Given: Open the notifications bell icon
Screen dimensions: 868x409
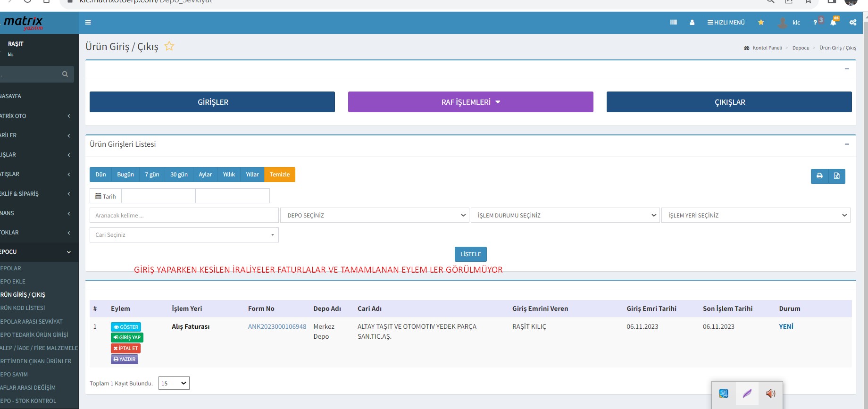Looking at the screenshot, I should click(833, 22).
